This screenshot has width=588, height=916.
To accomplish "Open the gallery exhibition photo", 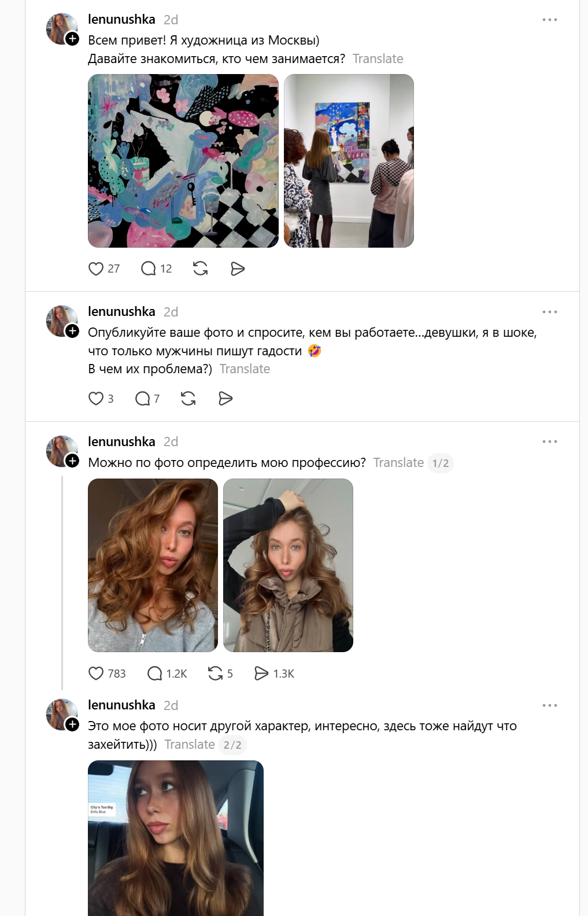I will click(x=349, y=161).
